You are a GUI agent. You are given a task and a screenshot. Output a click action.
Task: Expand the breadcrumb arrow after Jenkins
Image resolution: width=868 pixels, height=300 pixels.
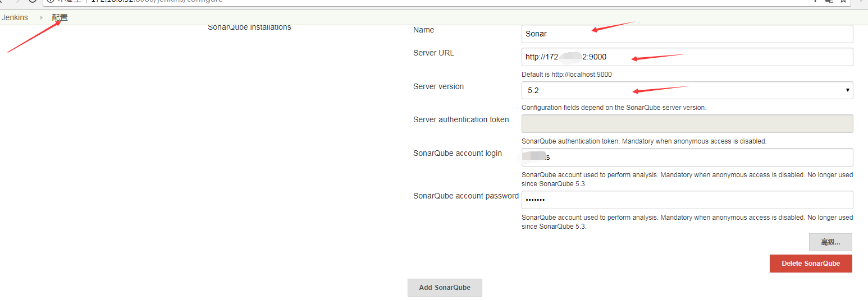[x=41, y=17]
